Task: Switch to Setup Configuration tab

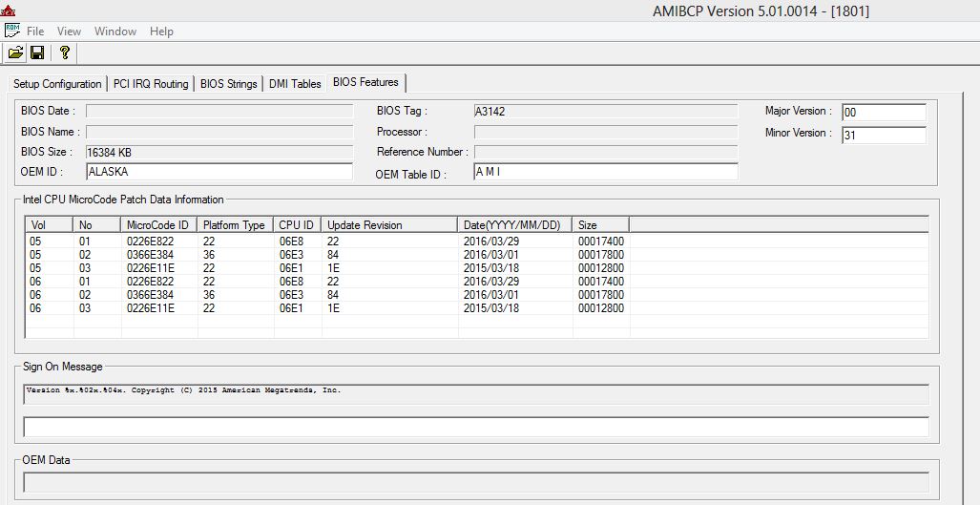Action: coord(57,84)
